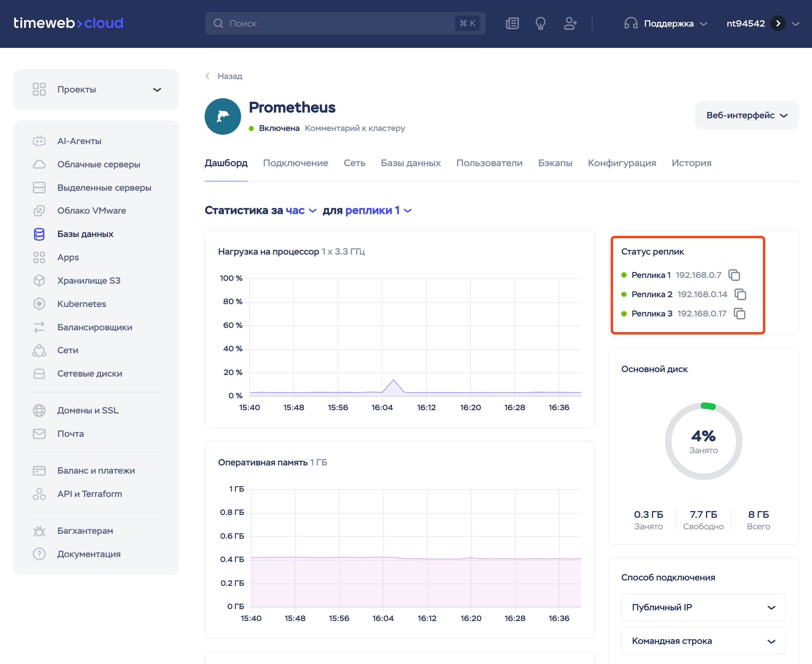812x664 pixels.
Task: Click the lightbulb ideas icon
Action: (x=540, y=23)
